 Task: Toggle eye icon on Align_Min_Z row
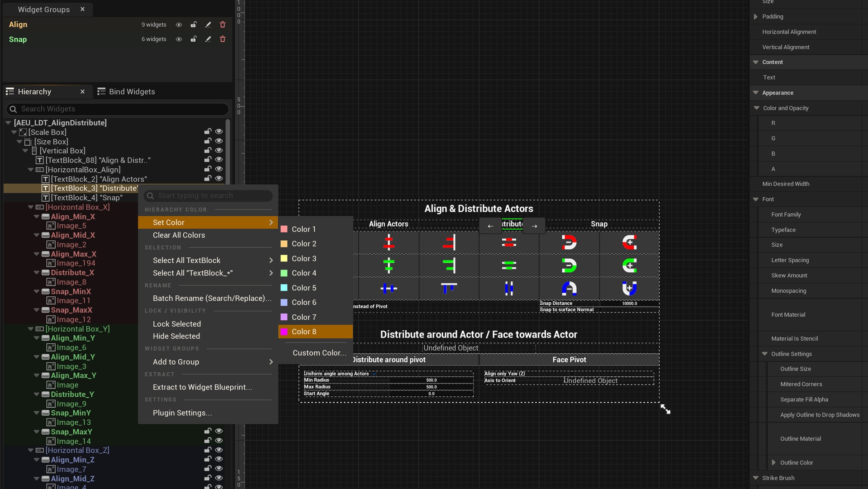[219, 459]
